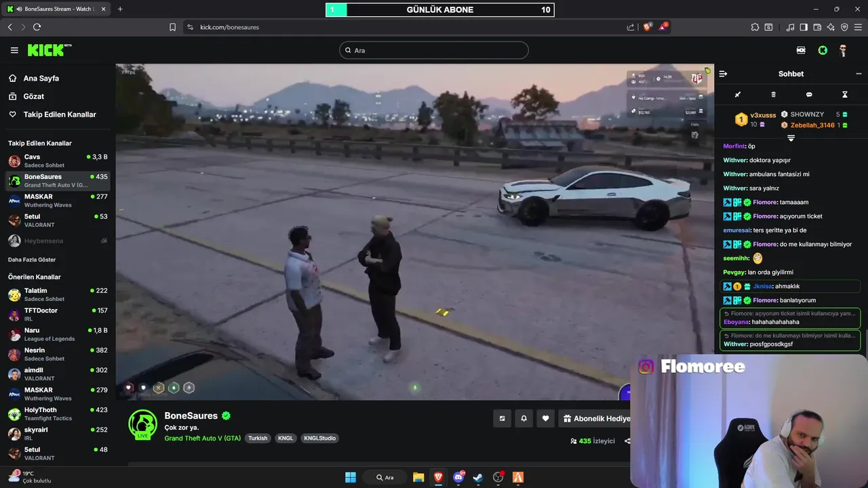Image resolution: width=868 pixels, height=488 pixels.
Task: Open Brave Wallet icon
Action: (817, 27)
